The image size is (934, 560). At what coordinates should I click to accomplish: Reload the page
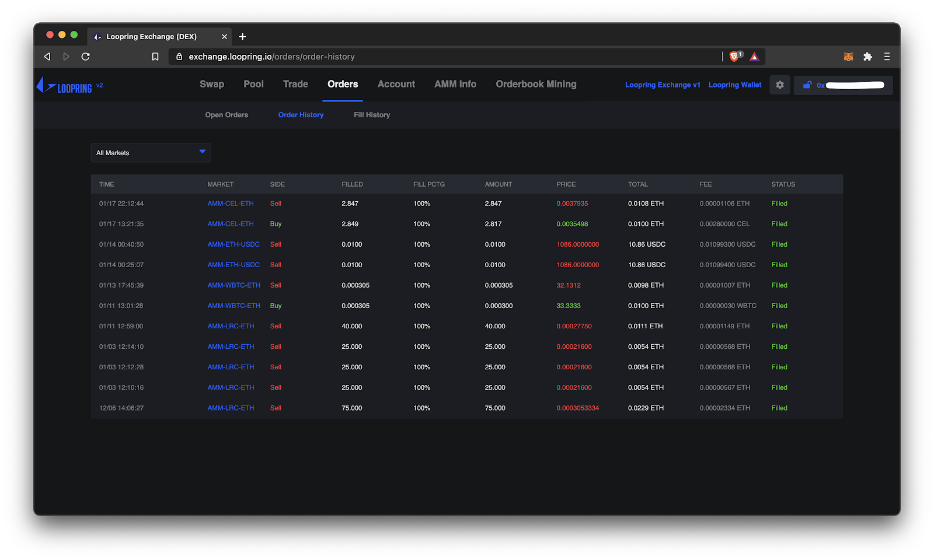click(86, 57)
